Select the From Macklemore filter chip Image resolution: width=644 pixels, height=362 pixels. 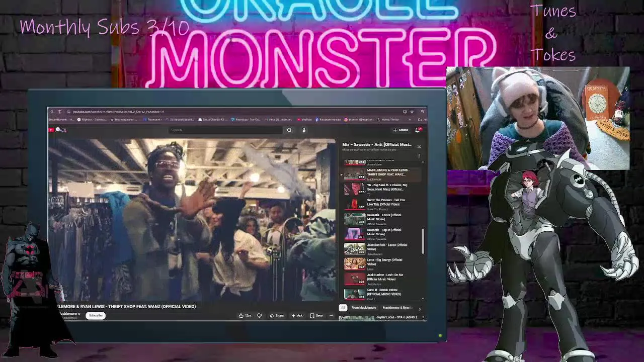click(x=364, y=307)
